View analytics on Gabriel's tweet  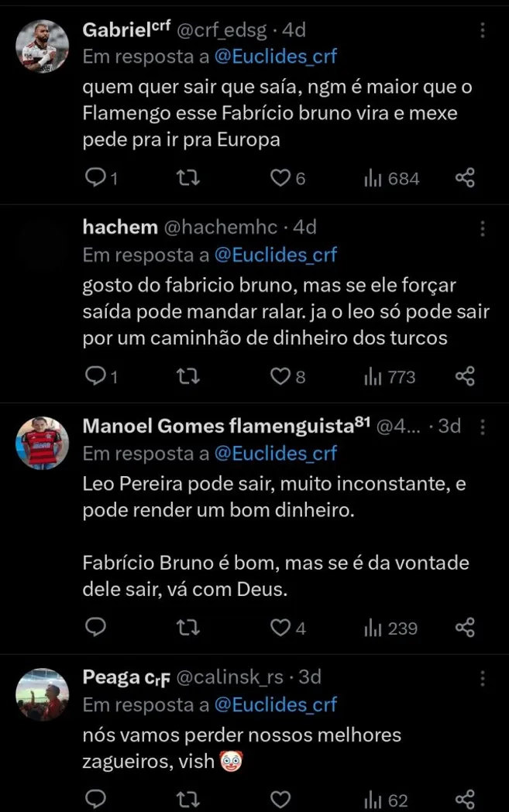click(x=377, y=178)
